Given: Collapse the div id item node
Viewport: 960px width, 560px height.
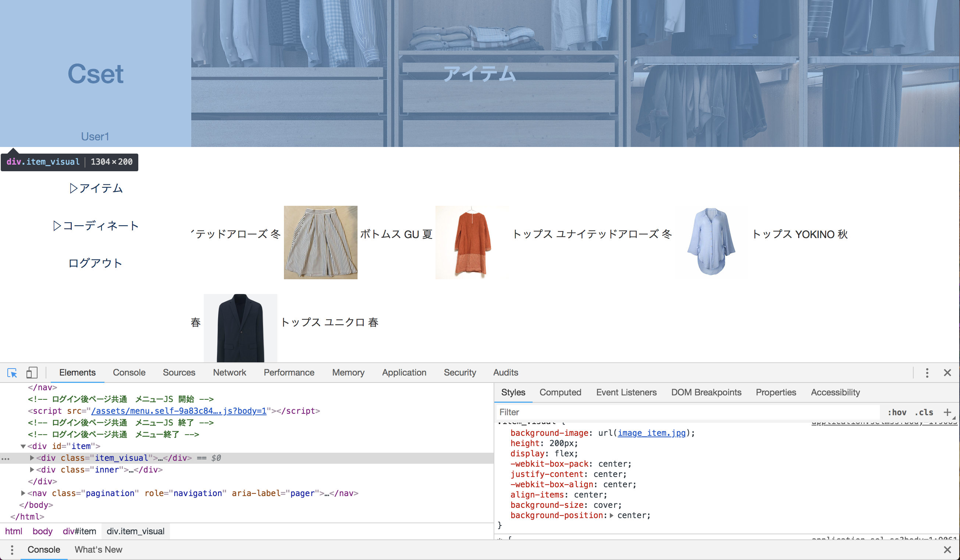Looking at the screenshot, I should (23, 446).
